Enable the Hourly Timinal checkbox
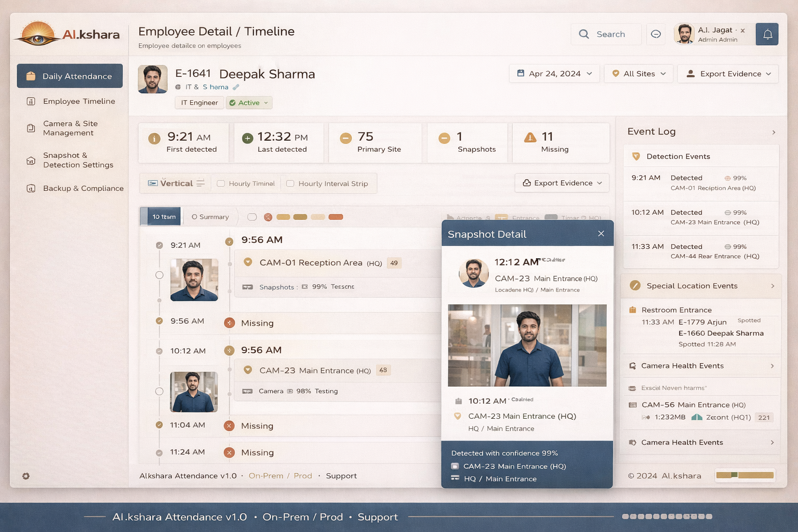Viewport: 798px width, 532px height. (x=221, y=183)
